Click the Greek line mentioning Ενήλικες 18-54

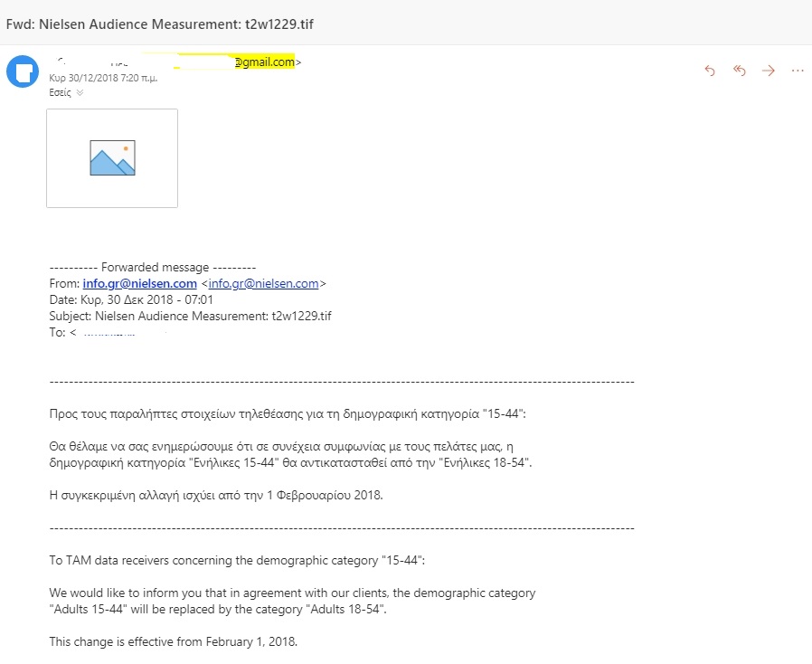point(290,462)
